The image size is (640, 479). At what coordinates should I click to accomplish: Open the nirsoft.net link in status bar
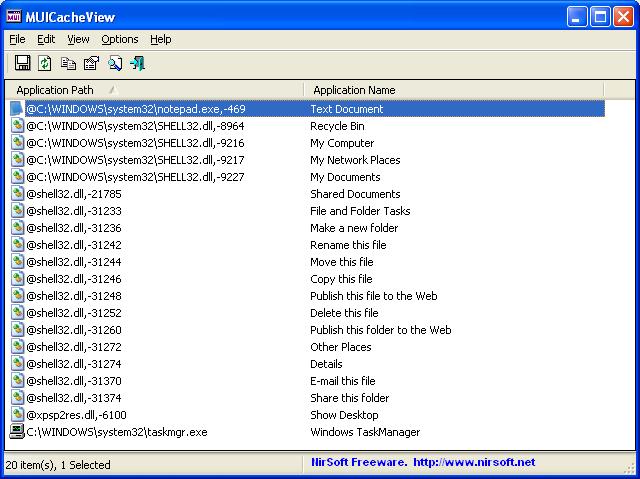tap(474, 462)
